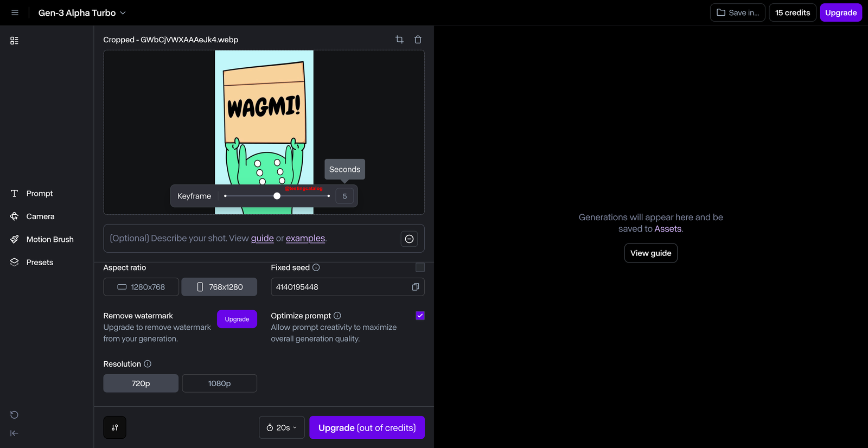The image size is (868, 448).
Task: Click the settings sliders icon button
Action: pyautogui.click(x=115, y=427)
